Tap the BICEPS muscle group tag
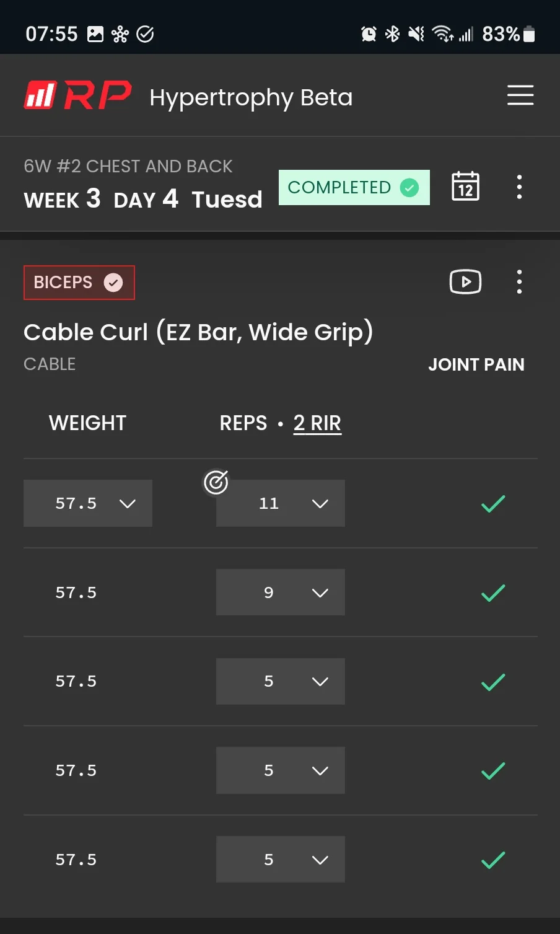 click(x=79, y=283)
